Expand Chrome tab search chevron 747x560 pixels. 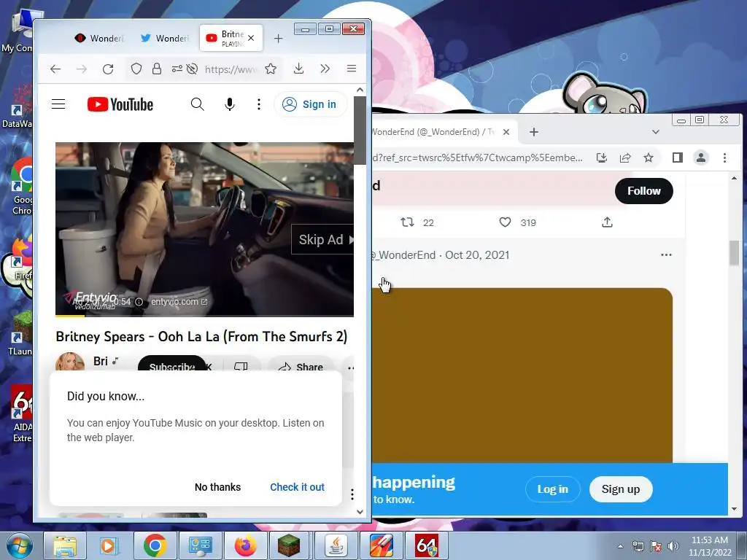point(656,132)
